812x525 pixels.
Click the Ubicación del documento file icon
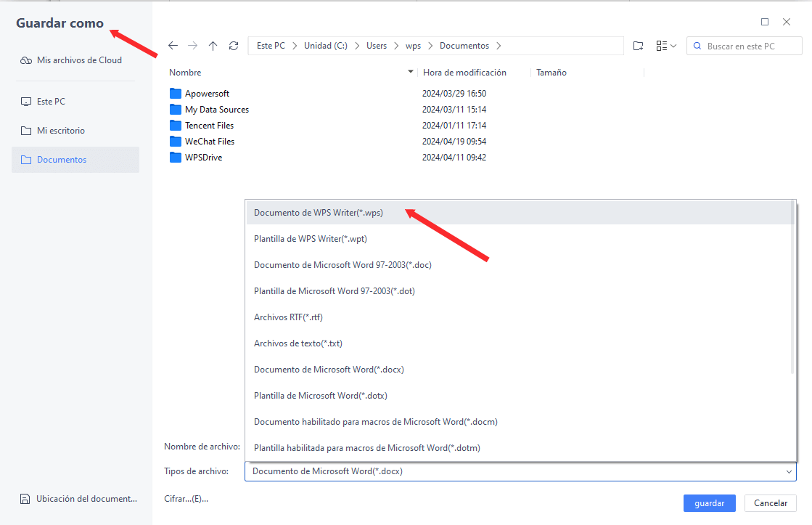click(x=25, y=499)
